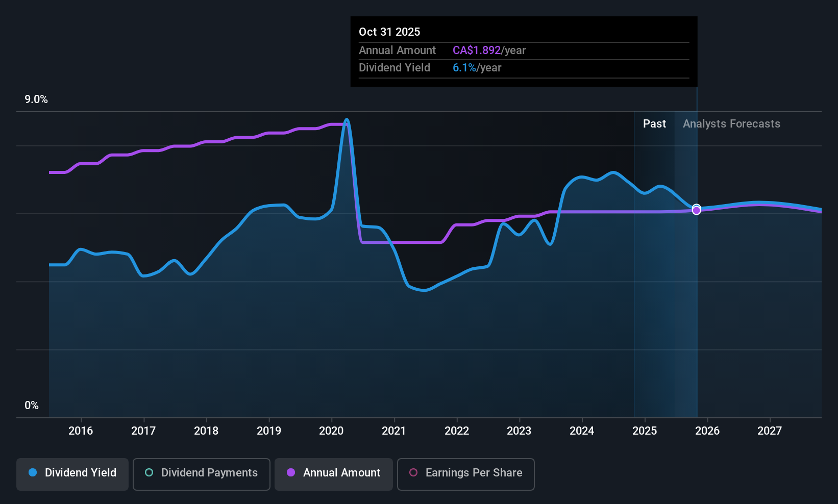
Task: Click the purple data point marker on Oct 2025
Action: [x=697, y=210]
